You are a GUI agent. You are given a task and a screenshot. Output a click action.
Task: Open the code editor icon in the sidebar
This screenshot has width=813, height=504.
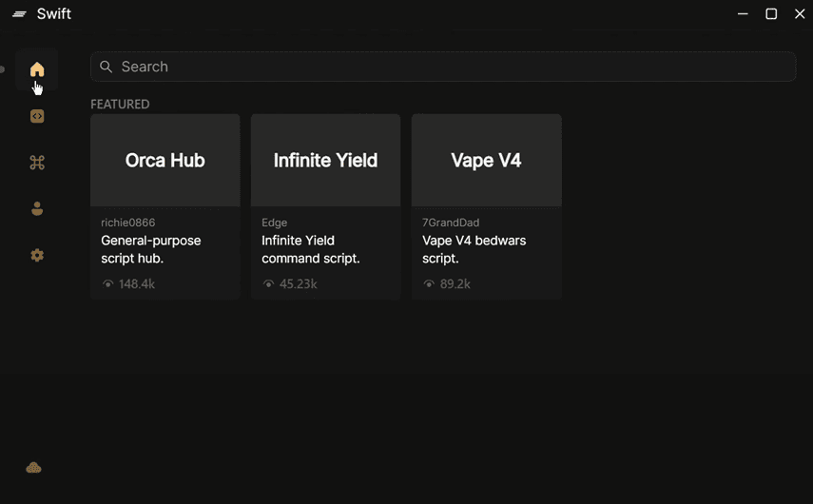37,116
